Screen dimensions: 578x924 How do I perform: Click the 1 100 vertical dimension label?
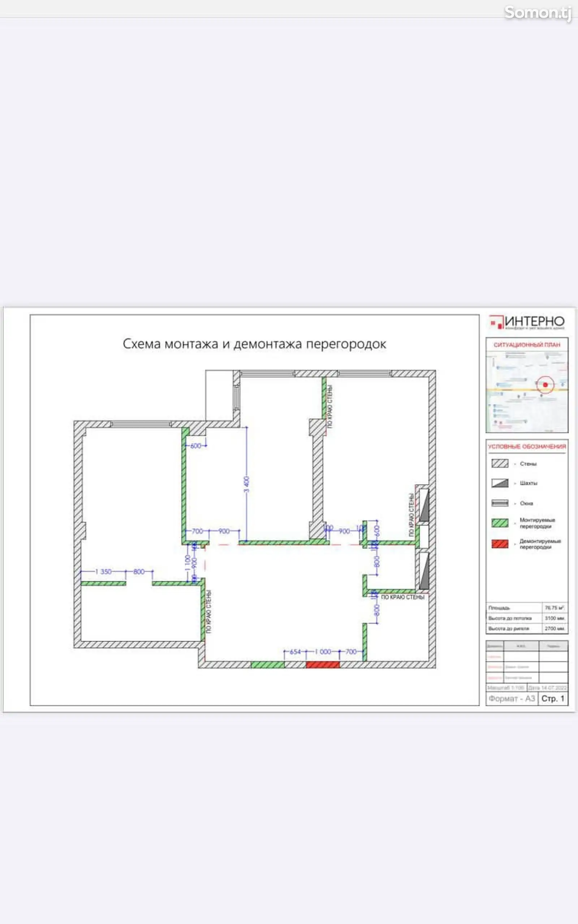tap(187, 563)
